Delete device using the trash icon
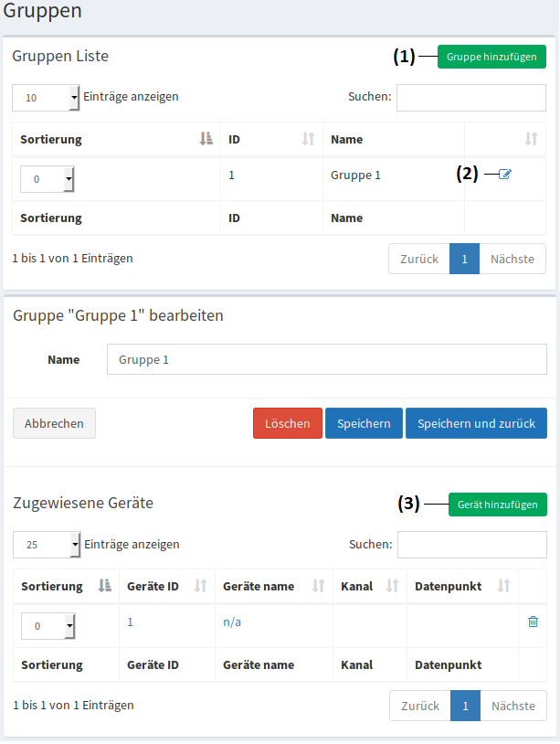This screenshot has height=744, width=560. [x=533, y=621]
